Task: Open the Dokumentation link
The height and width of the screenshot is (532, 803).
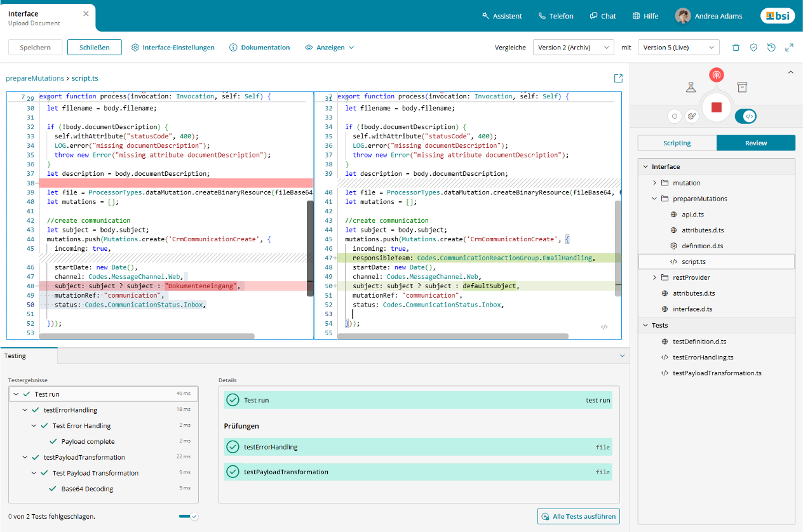Action: tap(259, 47)
